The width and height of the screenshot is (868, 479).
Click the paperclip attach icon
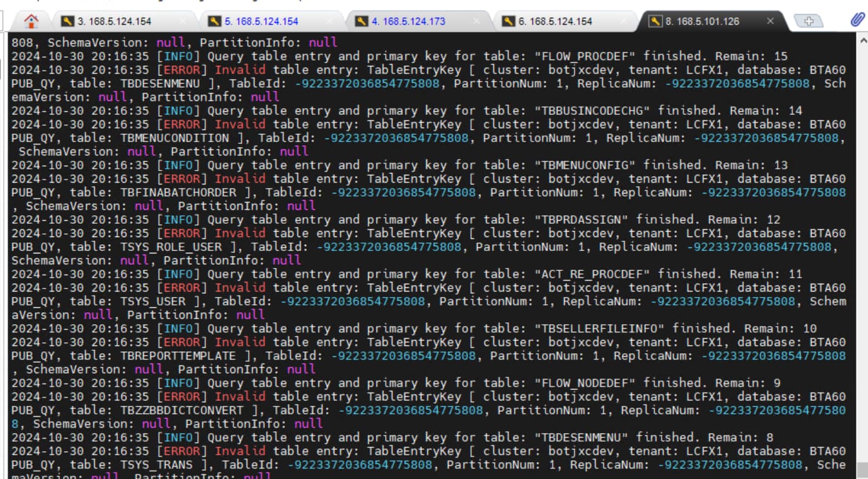tap(857, 20)
